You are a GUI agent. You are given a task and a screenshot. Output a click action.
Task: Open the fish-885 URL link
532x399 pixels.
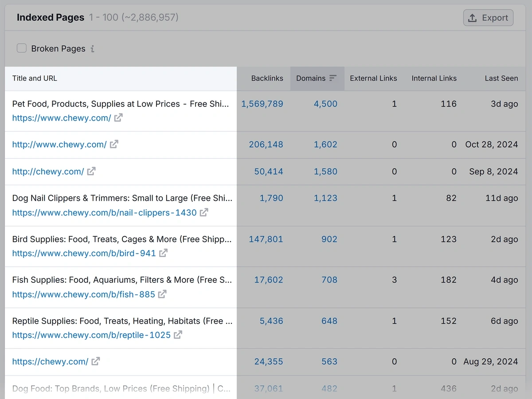tap(83, 294)
